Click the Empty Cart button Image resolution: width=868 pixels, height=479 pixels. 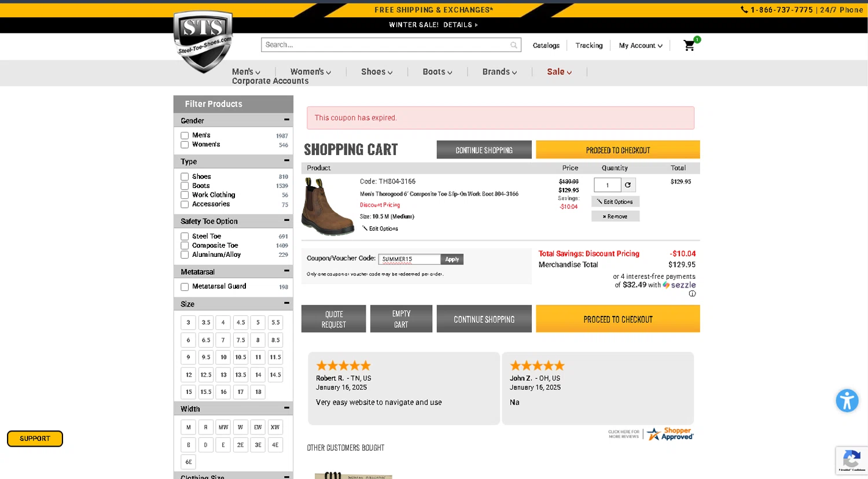401,319
